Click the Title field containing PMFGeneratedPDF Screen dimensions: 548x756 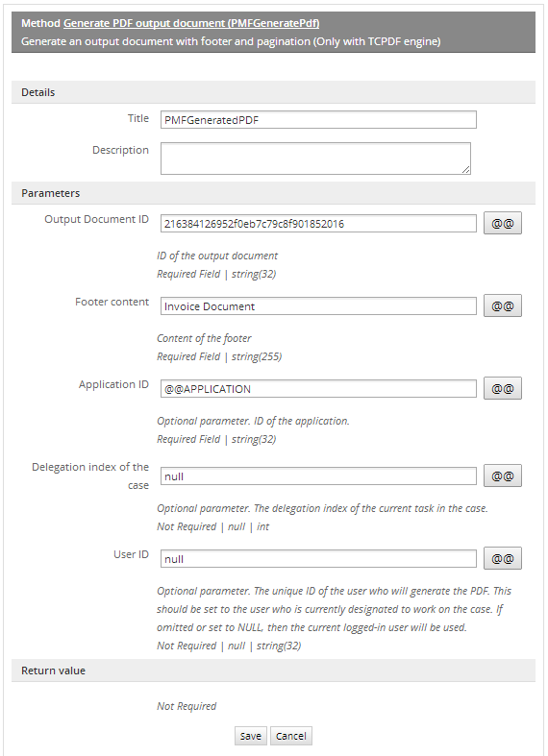(x=318, y=119)
